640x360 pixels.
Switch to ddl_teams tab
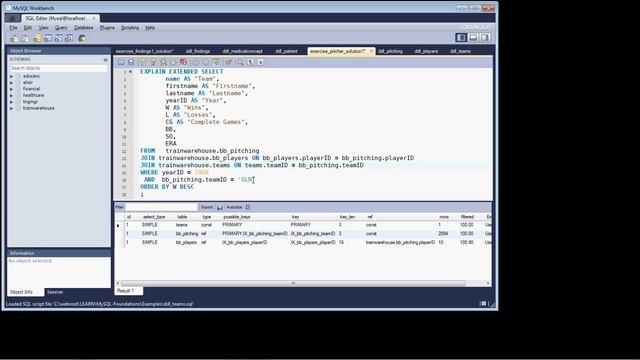tap(460, 51)
